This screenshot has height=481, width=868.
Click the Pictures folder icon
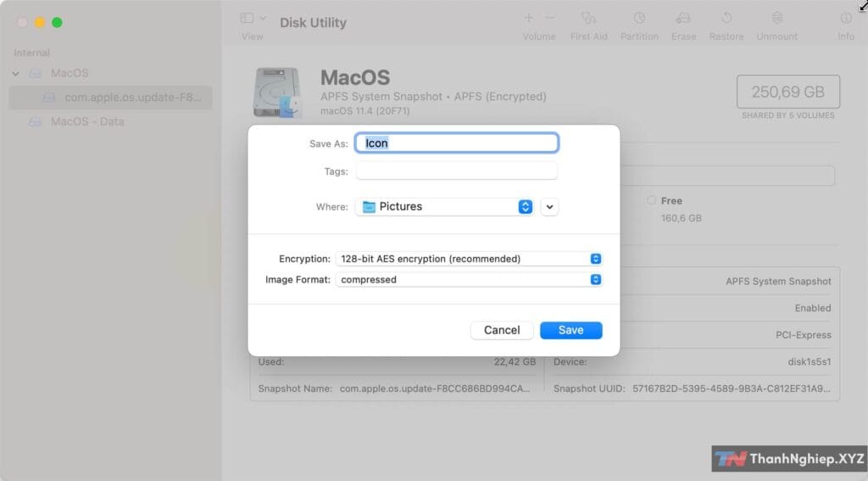click(369, 207)
